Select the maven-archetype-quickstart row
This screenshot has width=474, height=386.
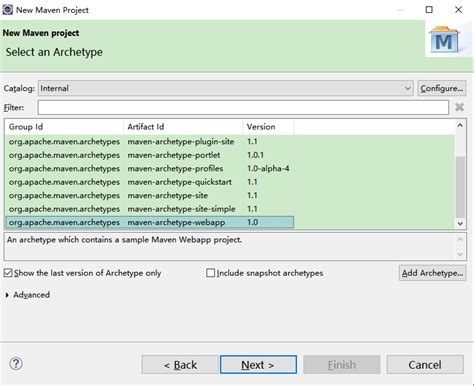click(x=149, y=182)
